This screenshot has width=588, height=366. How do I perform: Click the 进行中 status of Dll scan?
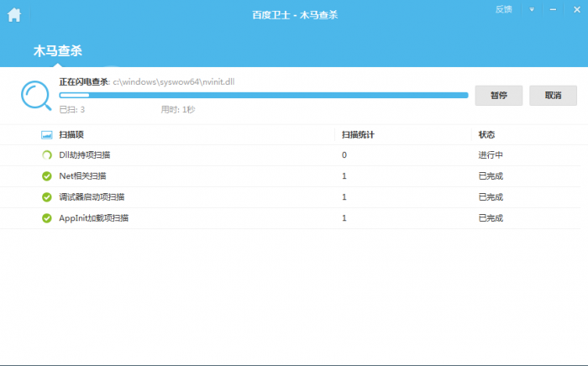(491, 155)
